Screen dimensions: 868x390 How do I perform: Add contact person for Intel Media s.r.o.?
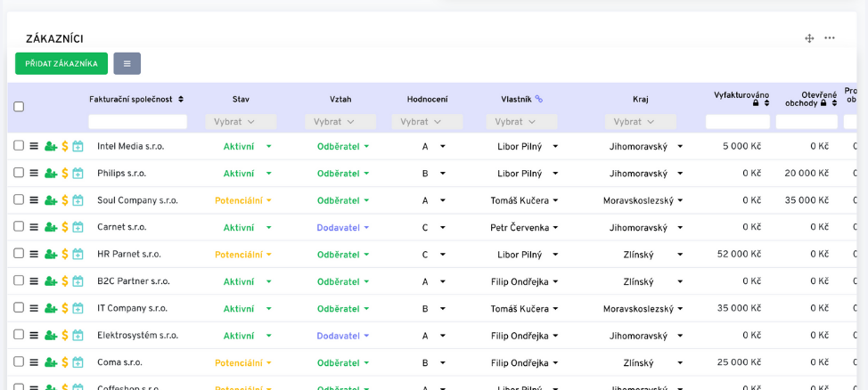51,146
